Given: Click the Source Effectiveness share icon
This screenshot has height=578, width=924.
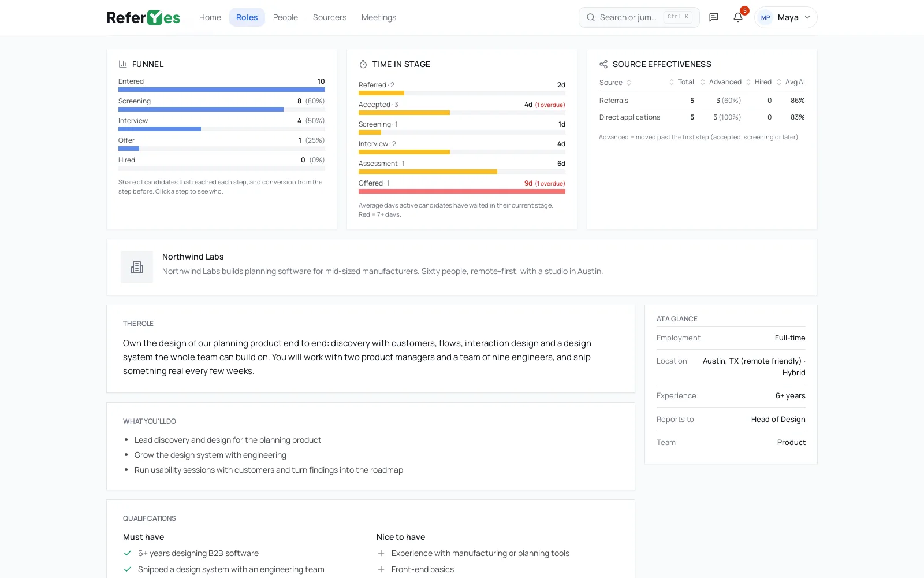Looking at the screenshot, I should pyautogui.click(x=603, y=64).
